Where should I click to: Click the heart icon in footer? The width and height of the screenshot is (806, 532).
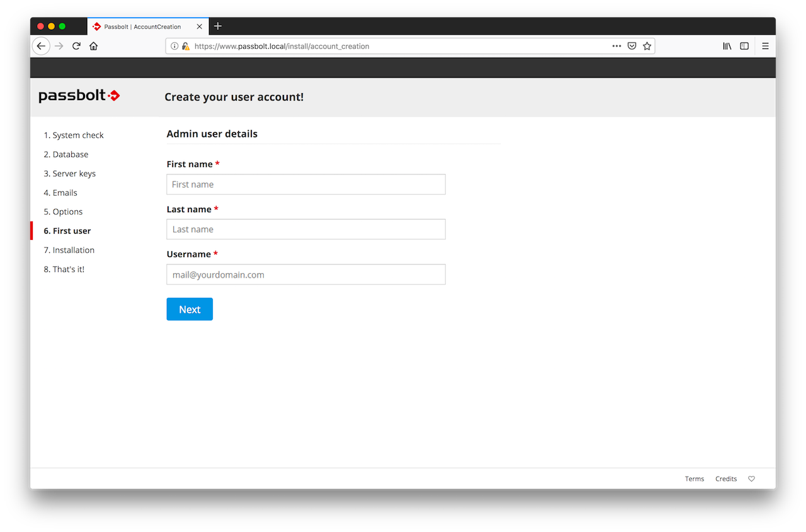click(x=751, y=479)
